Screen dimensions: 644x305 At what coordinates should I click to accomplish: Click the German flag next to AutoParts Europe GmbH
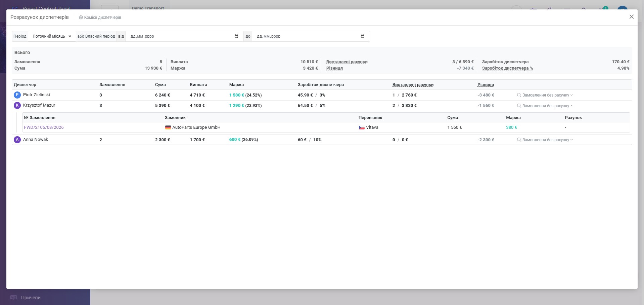[x=168, y=127]
